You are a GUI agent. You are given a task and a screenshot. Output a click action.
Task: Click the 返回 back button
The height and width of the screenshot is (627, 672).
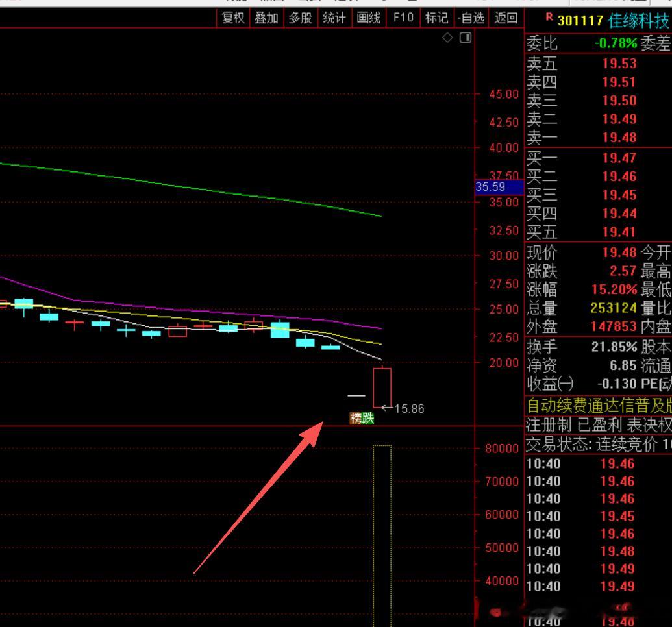pyautogui.click(x=506, y=18)
